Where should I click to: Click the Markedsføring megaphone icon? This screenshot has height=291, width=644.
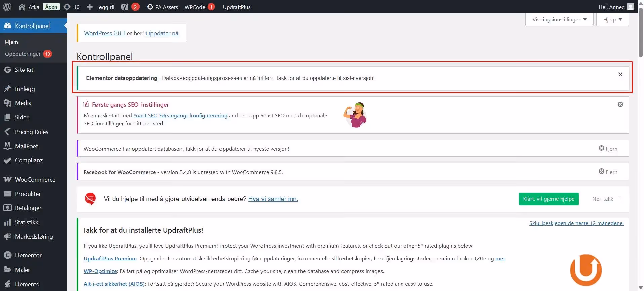click(7, 236)
